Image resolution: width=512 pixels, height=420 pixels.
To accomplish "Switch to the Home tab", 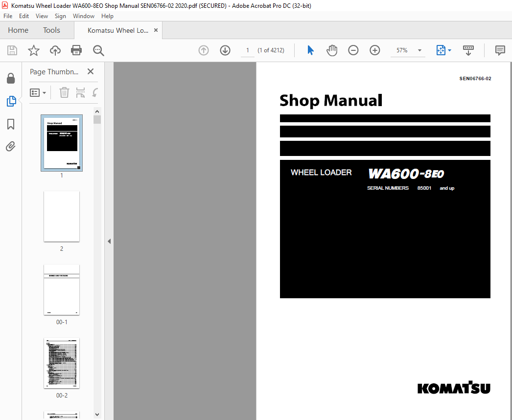I will 18,30.
